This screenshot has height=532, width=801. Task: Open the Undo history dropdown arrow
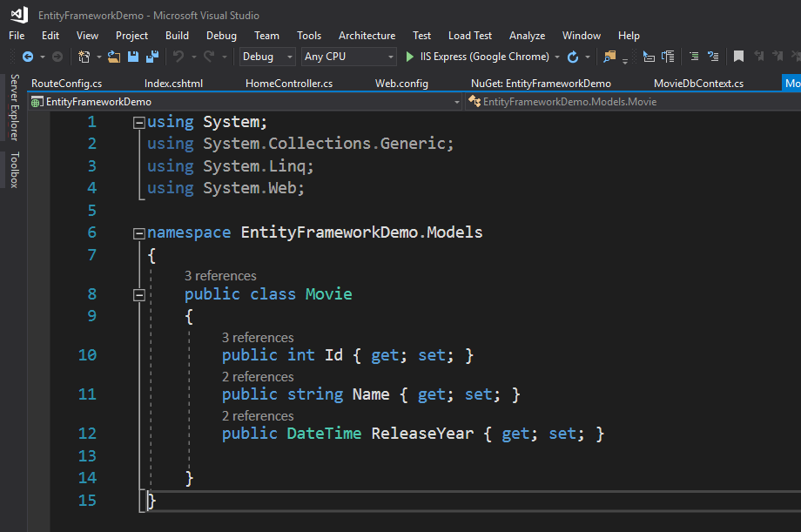(x=193, y=57)
